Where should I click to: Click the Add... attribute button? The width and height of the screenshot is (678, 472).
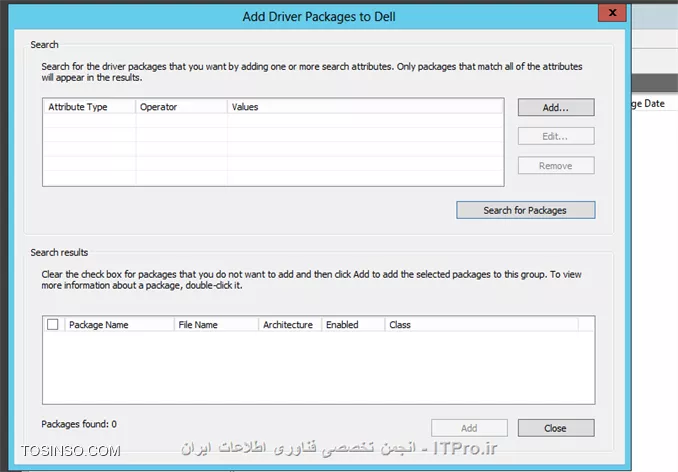click(x=556, y=108)
